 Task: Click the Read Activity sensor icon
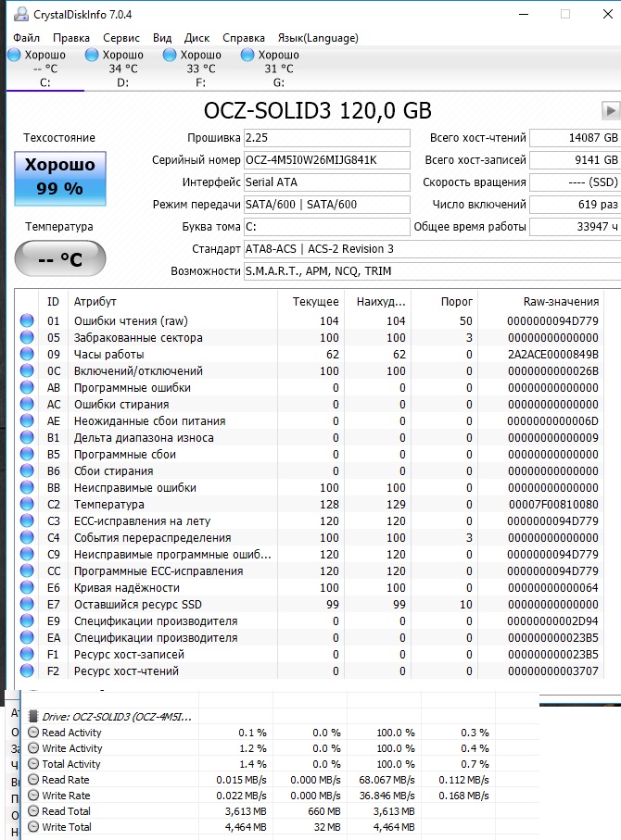pyautogui.click(x=33, y=733)
